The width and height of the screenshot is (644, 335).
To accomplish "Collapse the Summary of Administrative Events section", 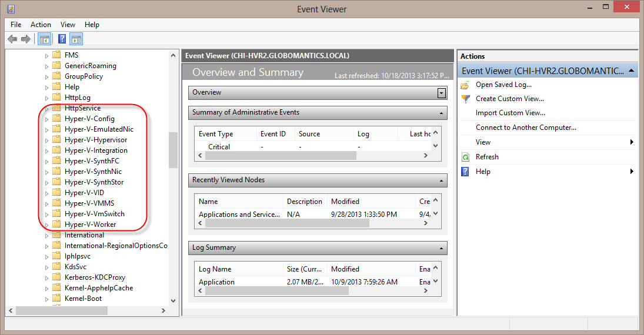I will [441, 113].
